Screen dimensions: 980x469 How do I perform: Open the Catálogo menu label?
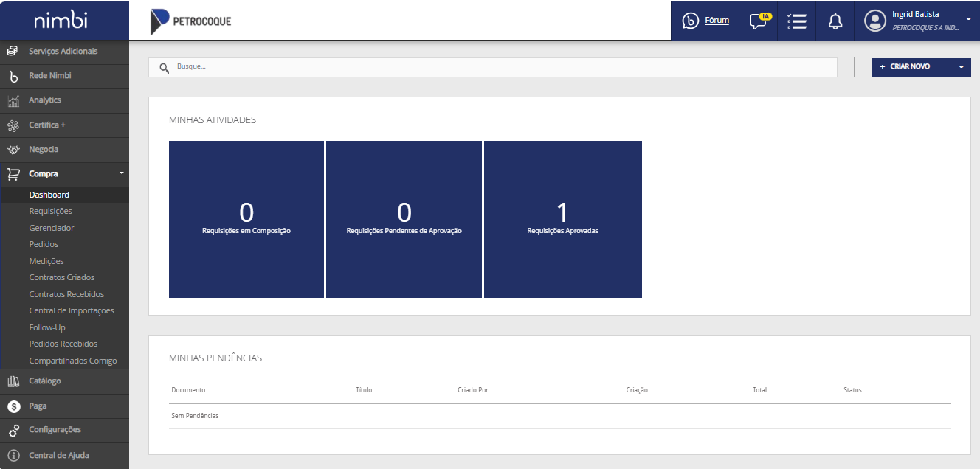point(45,381)
